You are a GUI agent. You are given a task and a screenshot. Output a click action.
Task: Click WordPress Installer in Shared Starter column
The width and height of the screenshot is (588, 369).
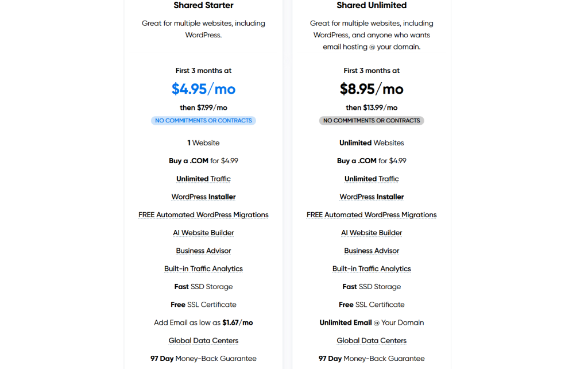click(203, 197)
